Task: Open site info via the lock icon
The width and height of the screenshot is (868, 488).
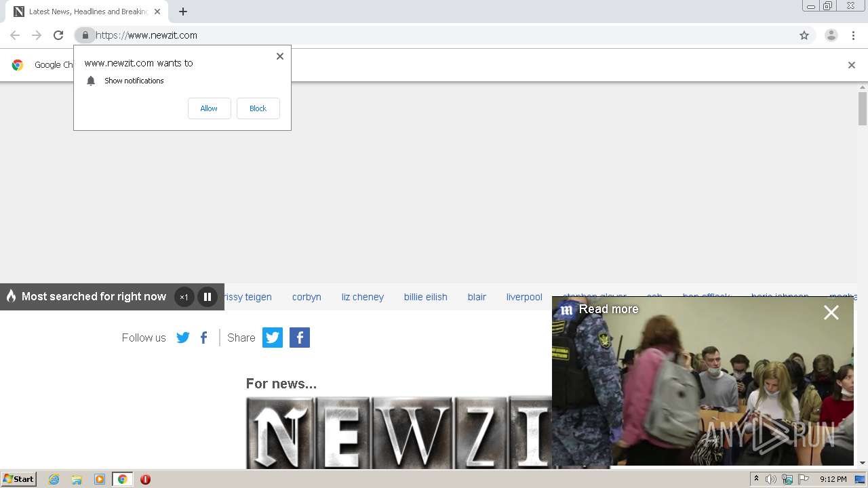Action: 85,35
